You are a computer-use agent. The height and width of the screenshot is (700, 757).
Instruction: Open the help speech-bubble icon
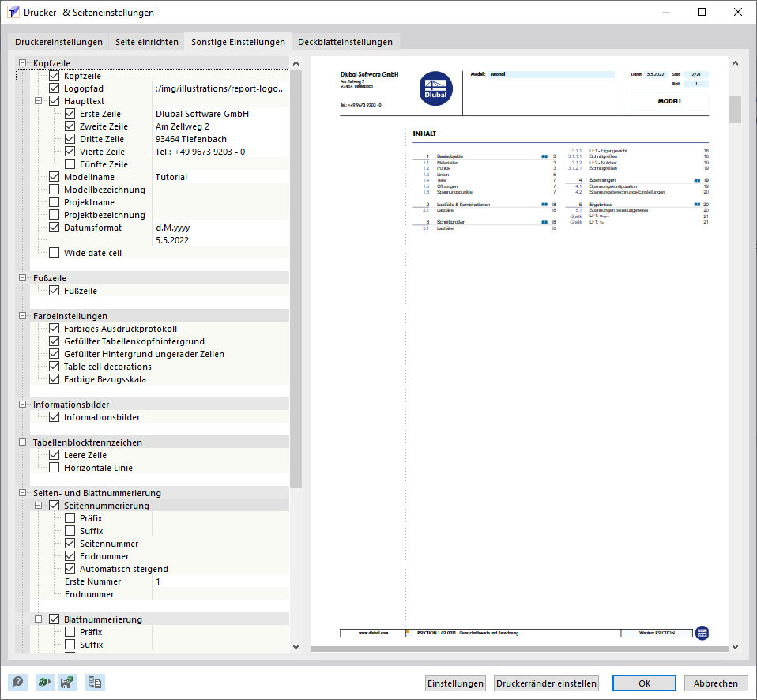point(18,682)
